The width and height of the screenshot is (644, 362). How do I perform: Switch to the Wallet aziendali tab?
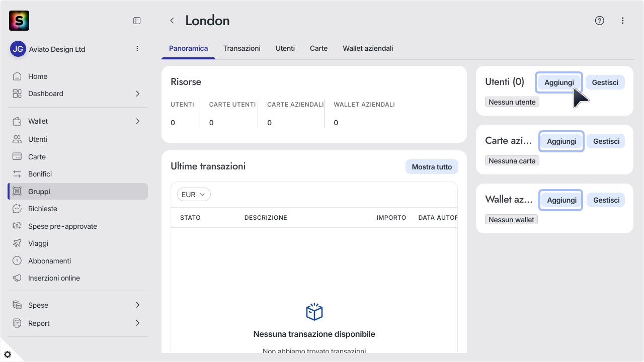368,48
